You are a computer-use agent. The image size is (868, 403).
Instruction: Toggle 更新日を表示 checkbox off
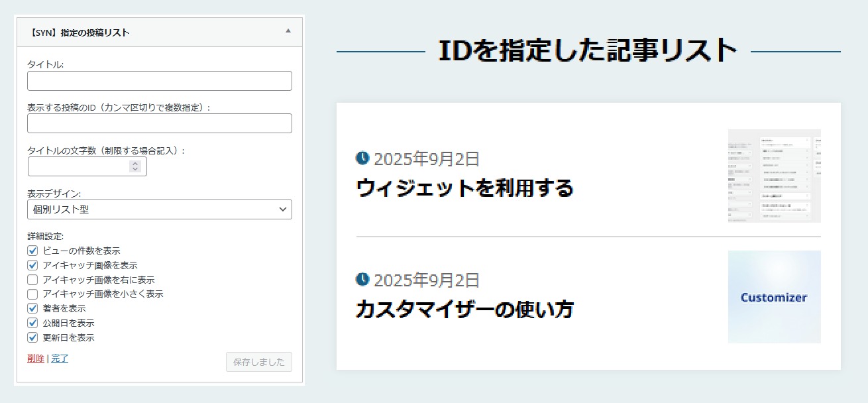32,337
